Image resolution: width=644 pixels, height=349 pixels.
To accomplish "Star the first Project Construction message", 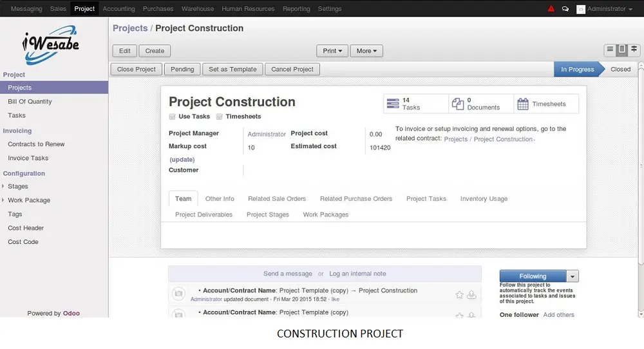I will point(459,295).
